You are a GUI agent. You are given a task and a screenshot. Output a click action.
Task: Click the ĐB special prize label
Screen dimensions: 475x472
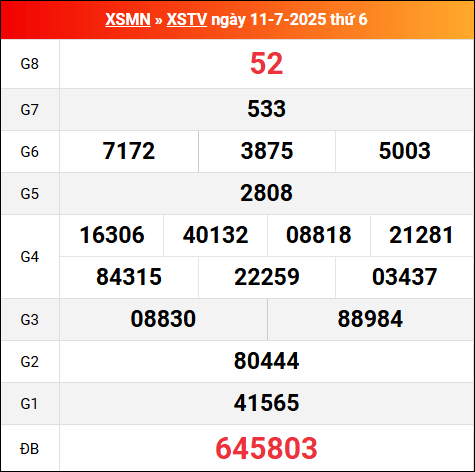pyautogui.click(x=30, y=449)
